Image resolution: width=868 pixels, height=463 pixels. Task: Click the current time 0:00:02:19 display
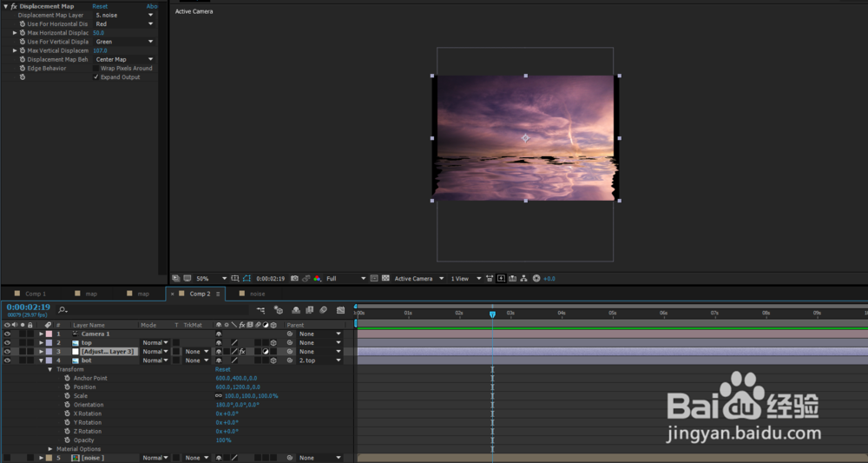click(29, 307)
